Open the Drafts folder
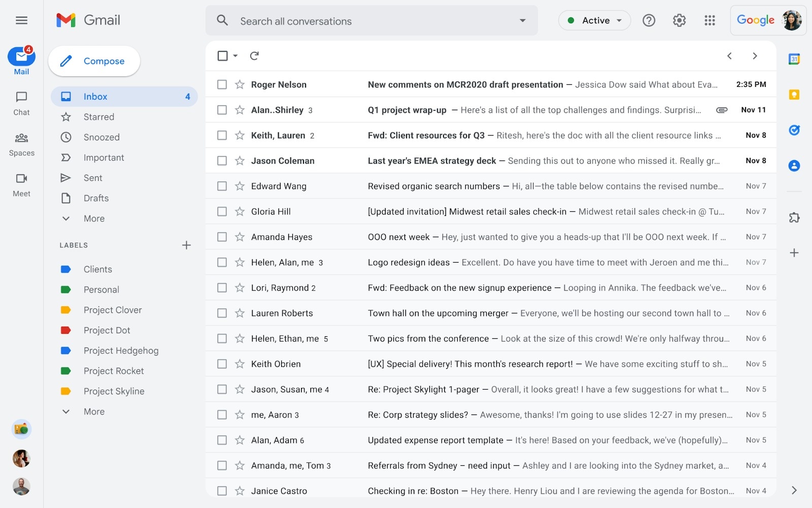The image size is (812, 508). click(x=96, y=198)
